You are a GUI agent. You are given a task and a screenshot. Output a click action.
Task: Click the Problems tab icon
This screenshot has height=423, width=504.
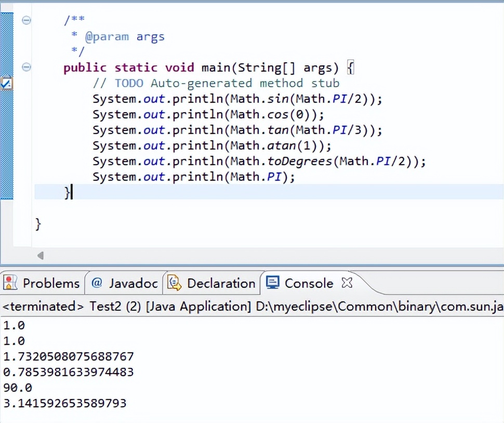(x=10, y=283)
